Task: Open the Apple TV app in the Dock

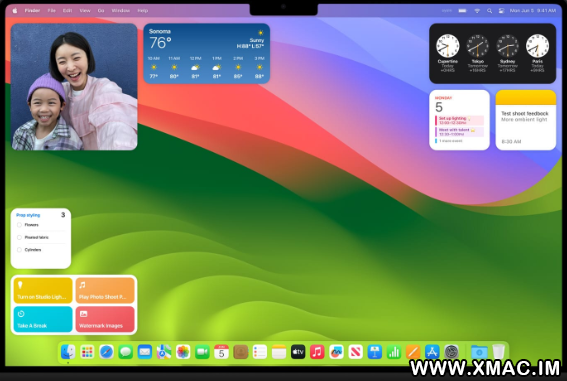Action: point(298,352)
